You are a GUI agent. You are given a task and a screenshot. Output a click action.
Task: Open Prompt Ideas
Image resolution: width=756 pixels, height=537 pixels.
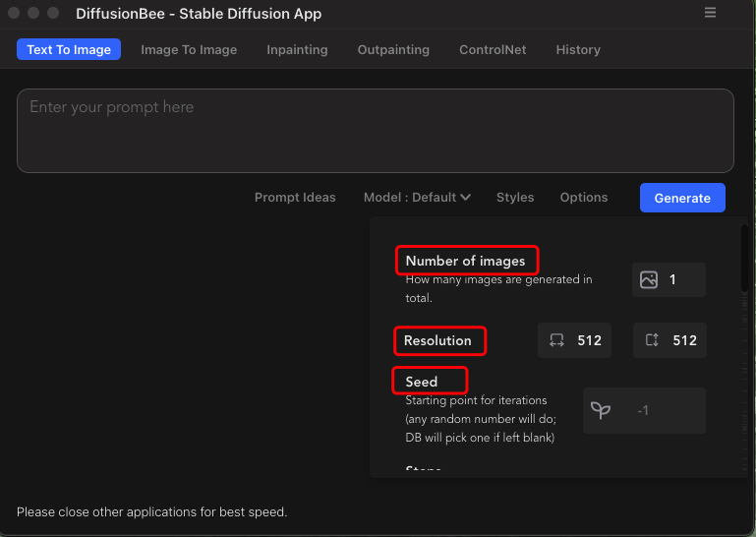(x=295, y=198)
